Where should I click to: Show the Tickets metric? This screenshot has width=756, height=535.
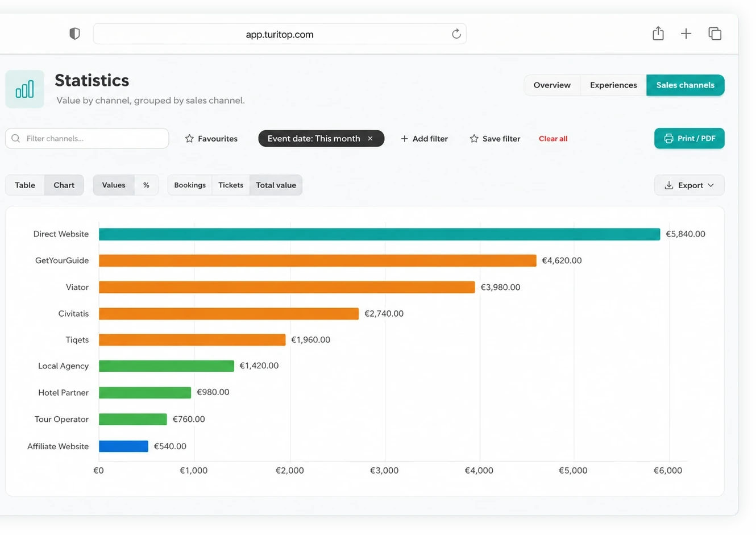(x=231, y=185)
